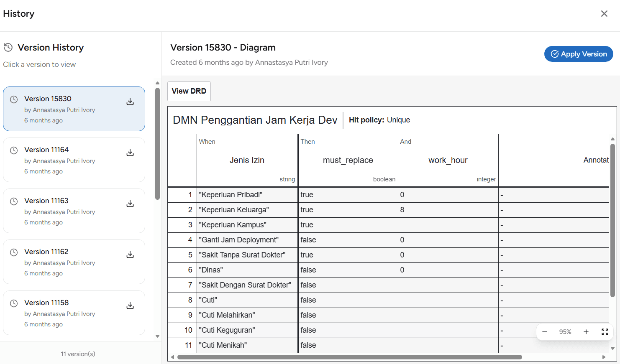The width and height of the screenshot is (620, 364).
Task: Click the clock icon of Version 15830
Action: (14, 99)
